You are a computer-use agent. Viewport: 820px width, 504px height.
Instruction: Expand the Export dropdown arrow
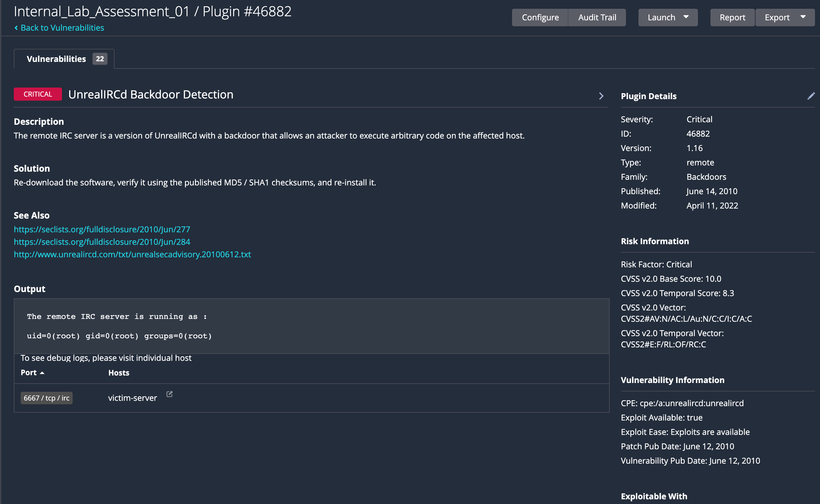click(x=803, y=17)
